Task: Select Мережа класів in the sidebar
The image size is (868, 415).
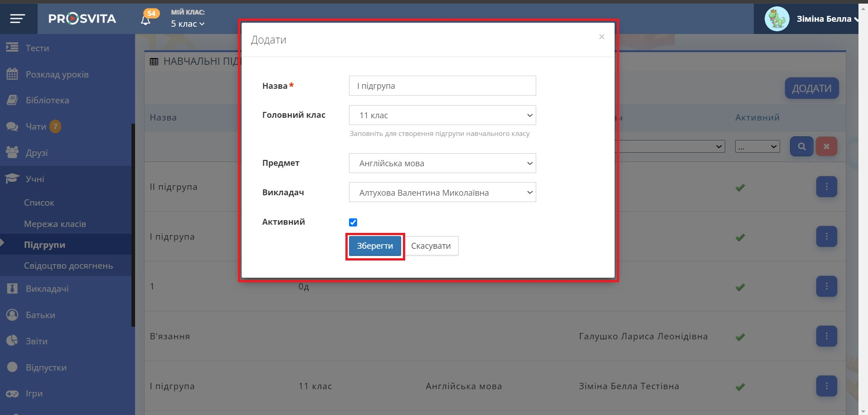Action: pos(55,224)
